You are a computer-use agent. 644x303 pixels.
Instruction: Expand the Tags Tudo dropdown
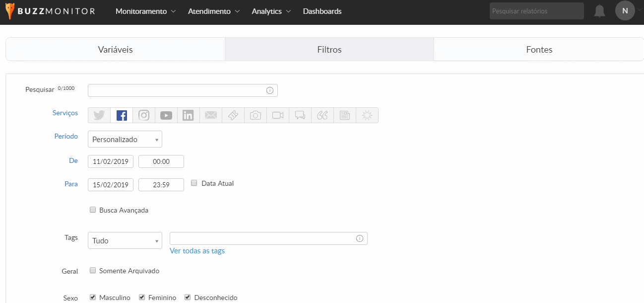(x=125, y=240)
